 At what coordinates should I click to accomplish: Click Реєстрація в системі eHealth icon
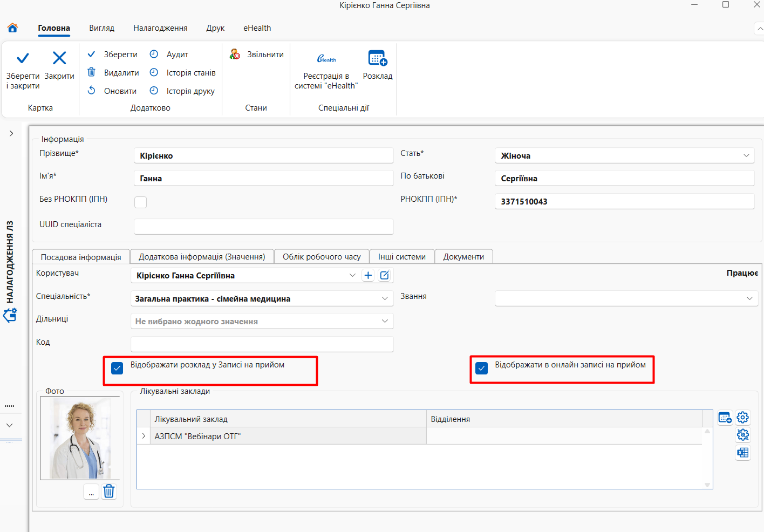[326, 58]
